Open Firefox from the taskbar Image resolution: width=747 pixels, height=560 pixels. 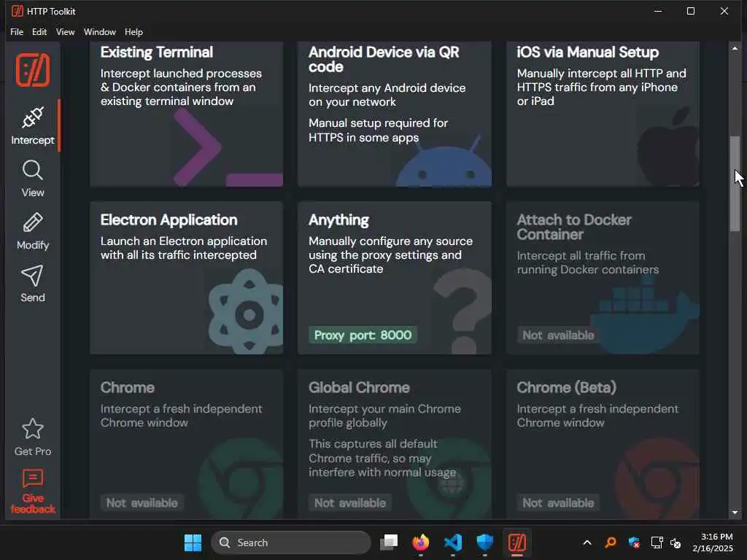coord(421,542)
